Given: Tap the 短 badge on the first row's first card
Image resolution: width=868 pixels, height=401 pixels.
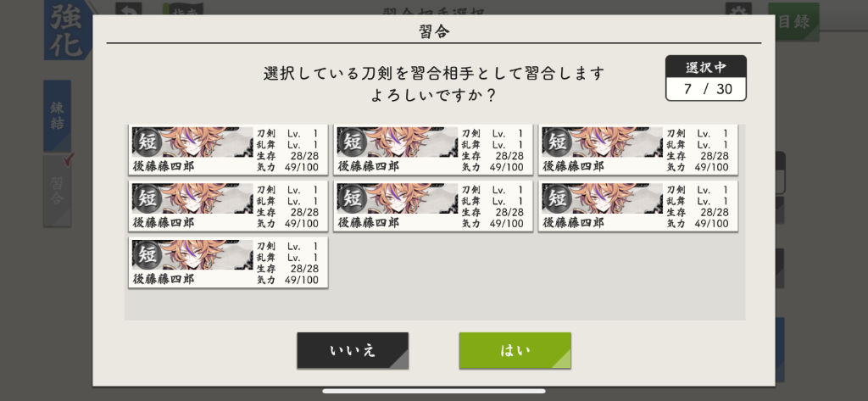Looking at the screenshot, I should click(x=149, y=142).
